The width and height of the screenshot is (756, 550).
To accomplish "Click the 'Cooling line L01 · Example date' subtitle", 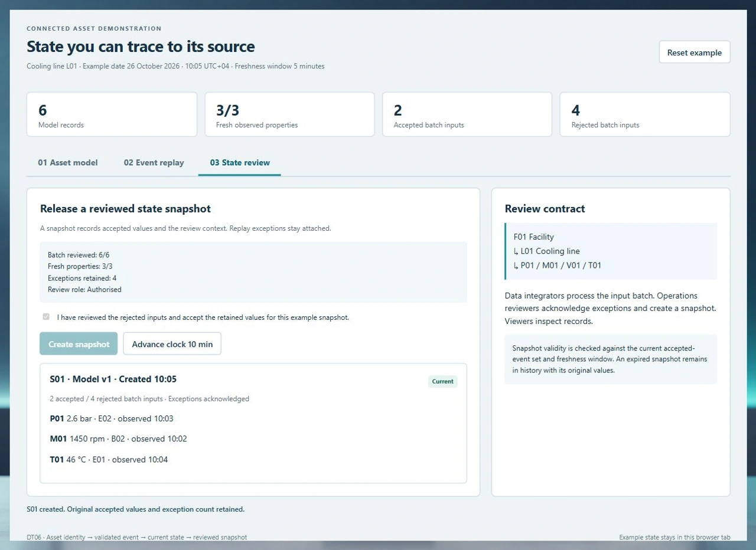I will coord(175,66).
